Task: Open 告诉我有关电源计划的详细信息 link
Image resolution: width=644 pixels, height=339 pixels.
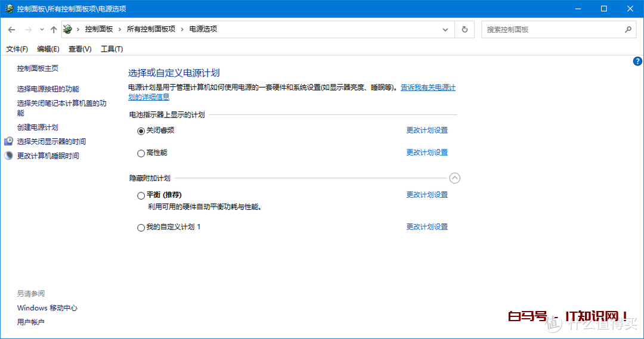Action: pyautogui.click(x=428, y=88)
